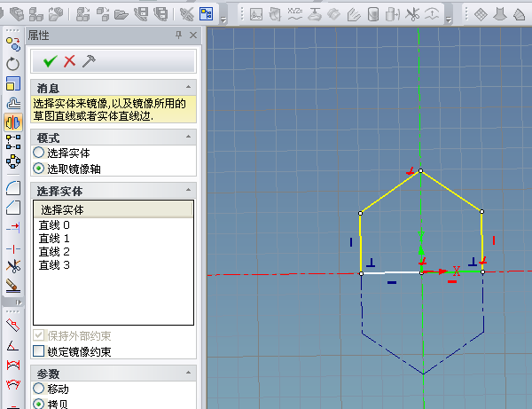Select the Fillet tool in left toolbar
This screenshot has height=409, width=532.
click(12, 187)
